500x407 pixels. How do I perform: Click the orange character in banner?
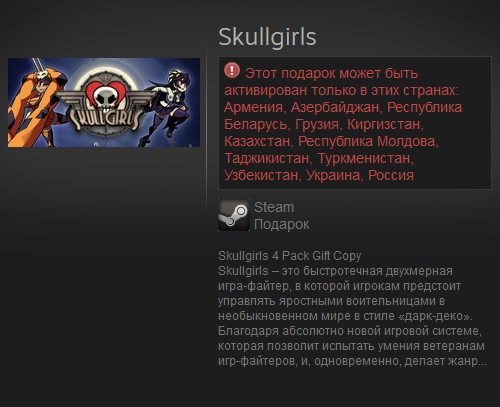click(35, 103)
